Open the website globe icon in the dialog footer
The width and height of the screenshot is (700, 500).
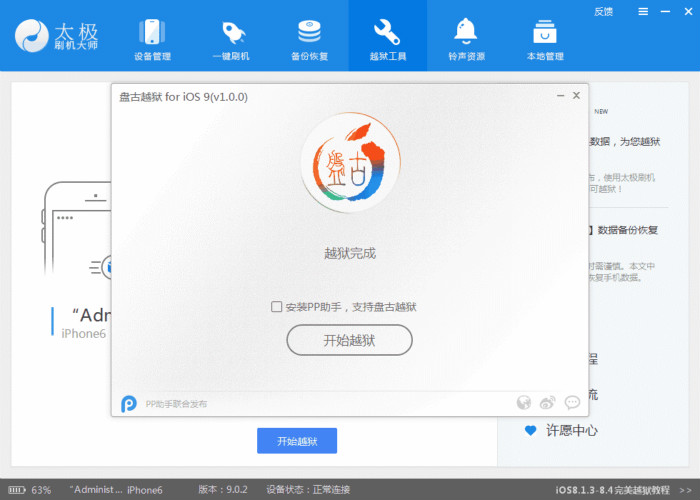[524, 403]
